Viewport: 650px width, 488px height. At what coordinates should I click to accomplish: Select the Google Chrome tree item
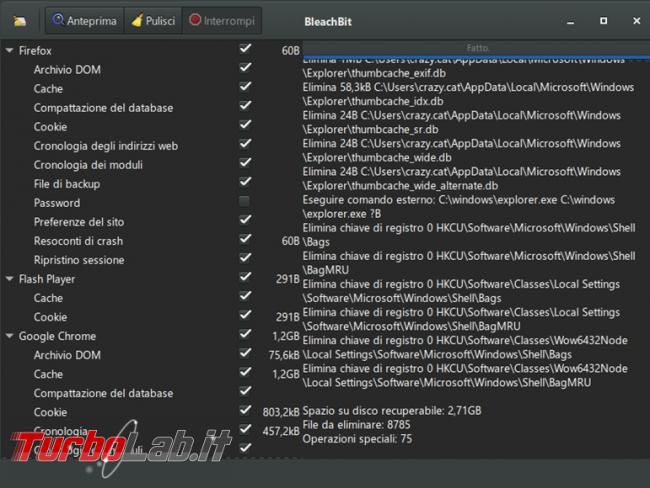(57, 336)
